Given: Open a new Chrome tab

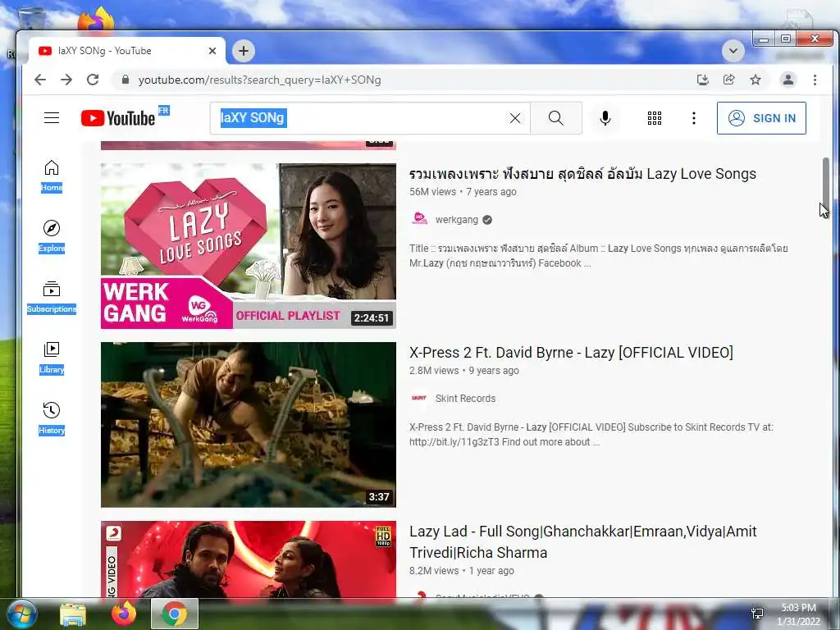Looking at the screenshot, I should [x=243, y=51].
